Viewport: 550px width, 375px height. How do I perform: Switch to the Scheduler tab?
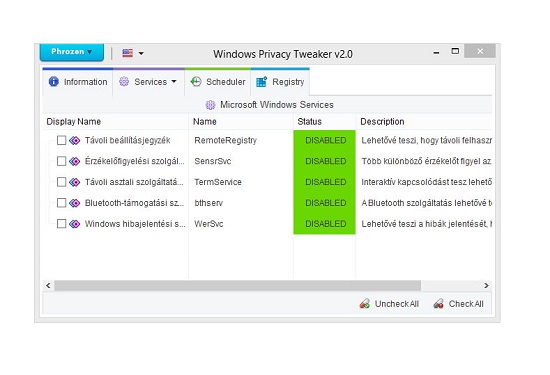(x=217, y=82)
